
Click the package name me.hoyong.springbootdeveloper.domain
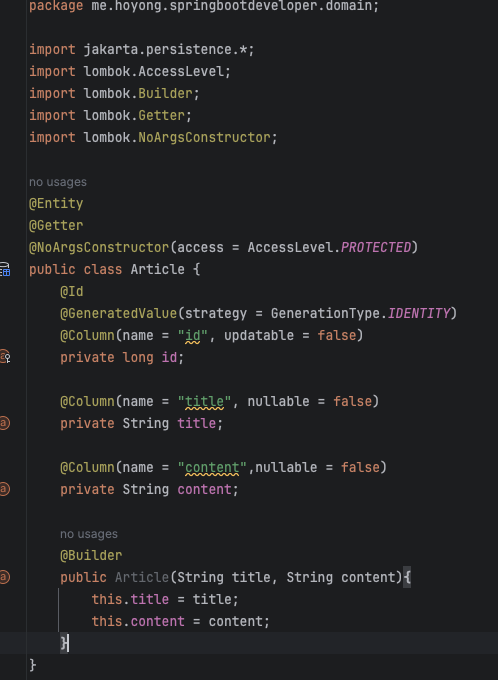click(231, 6)
